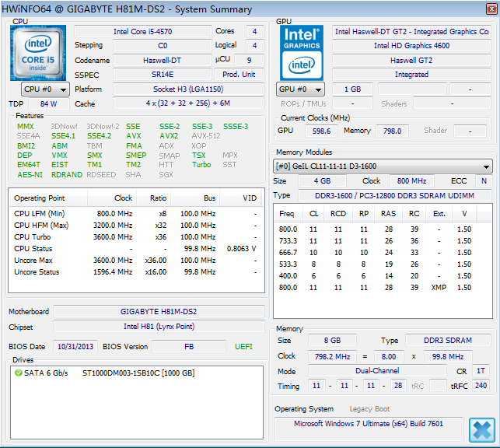Click the Bus column header

point(195,198)
